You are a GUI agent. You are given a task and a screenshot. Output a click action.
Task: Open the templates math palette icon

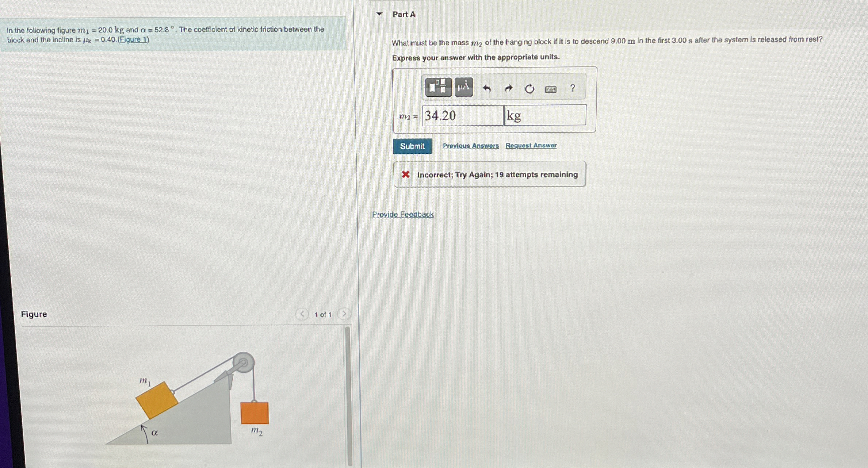[x=438, y=87]
